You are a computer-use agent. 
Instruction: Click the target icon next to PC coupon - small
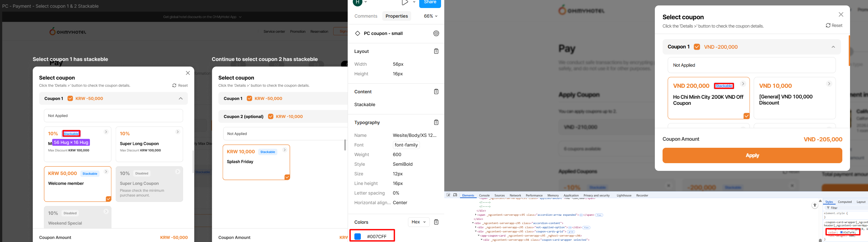436,33
